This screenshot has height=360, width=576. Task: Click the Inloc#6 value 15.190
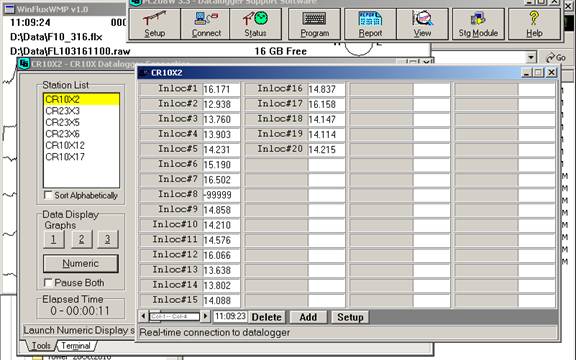tap(221, 165)
